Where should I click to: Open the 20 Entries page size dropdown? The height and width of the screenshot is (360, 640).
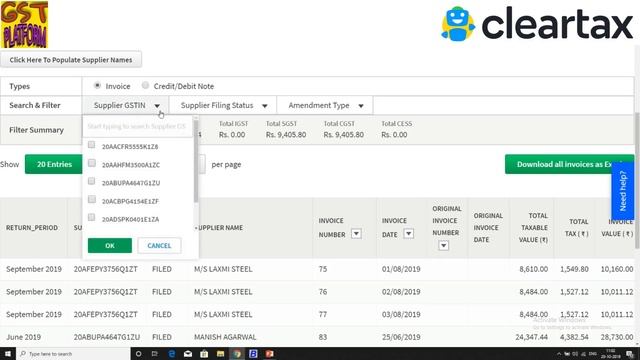coord(54,164)
